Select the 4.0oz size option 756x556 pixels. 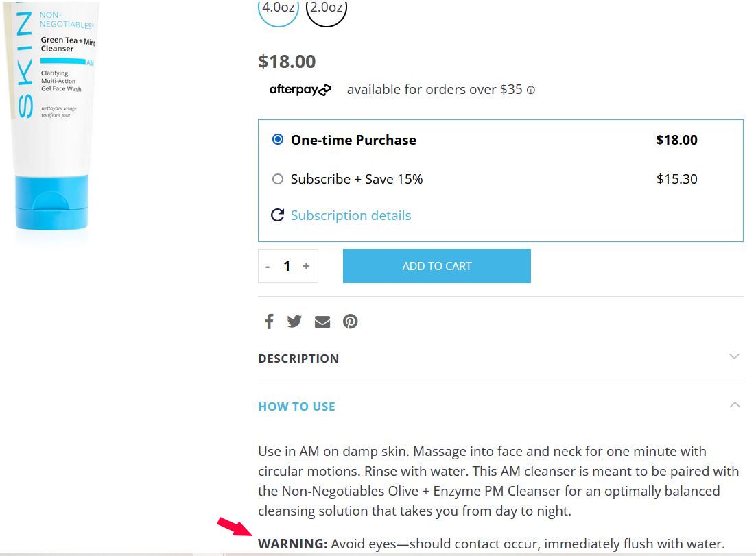click(277, 7)
